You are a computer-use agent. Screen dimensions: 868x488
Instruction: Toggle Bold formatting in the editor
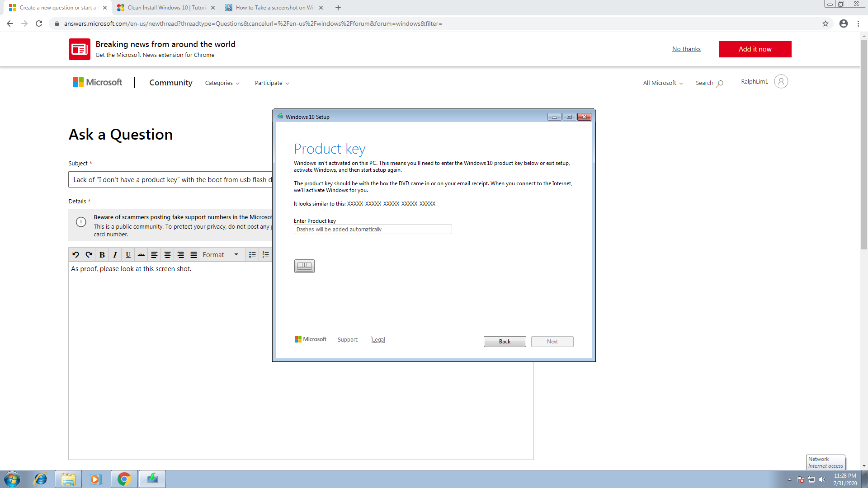click(102, 255)
